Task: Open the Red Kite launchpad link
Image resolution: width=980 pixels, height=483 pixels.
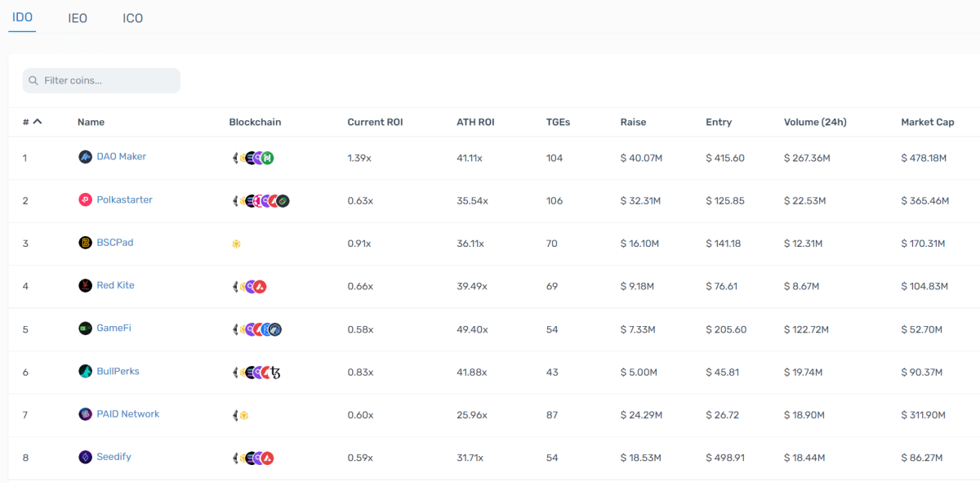Action: coord(116,286)
